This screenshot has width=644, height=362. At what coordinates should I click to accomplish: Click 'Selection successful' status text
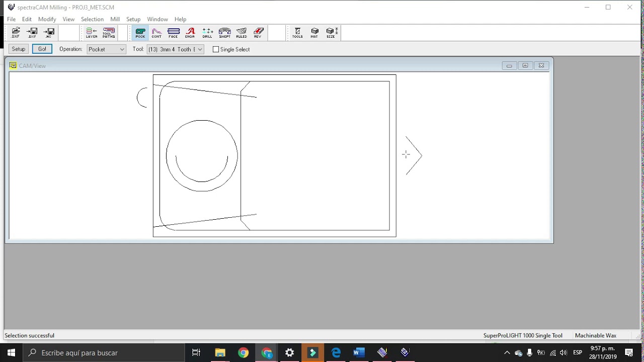click(29, 335)
